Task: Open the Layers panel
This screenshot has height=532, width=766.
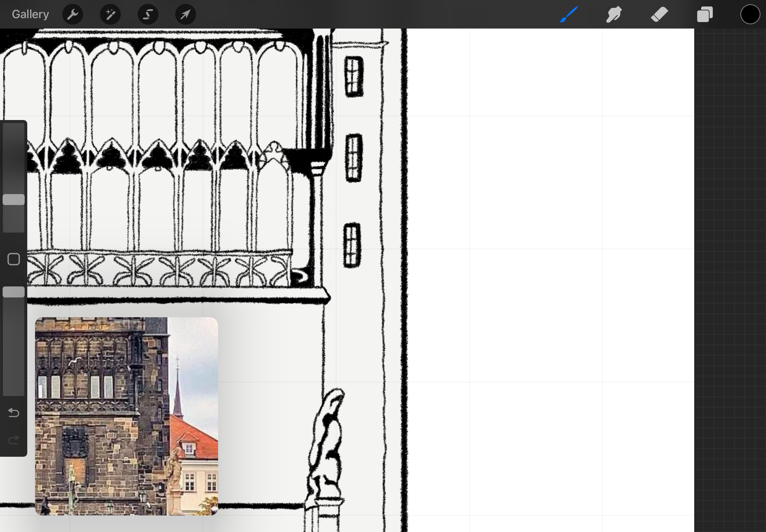Action: point(705,14)
